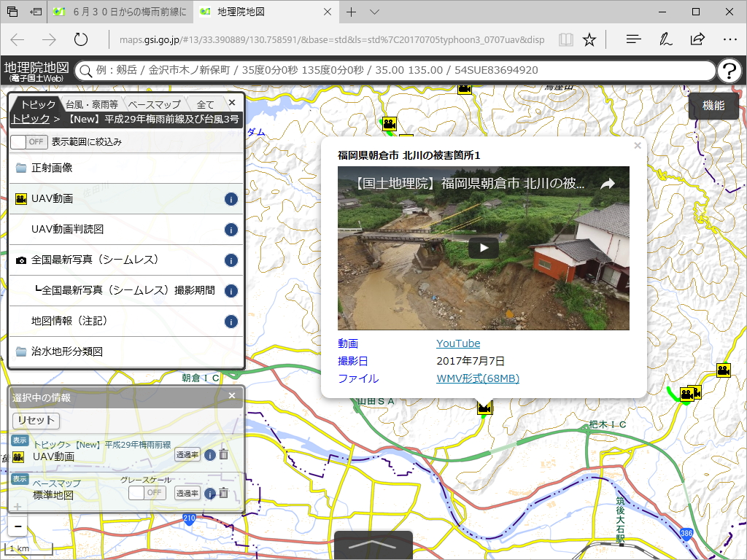747x560 pixels.
Task: Click the UAV camera marker at far right edge
Action: pyautogui.click(x=724, y=370)
